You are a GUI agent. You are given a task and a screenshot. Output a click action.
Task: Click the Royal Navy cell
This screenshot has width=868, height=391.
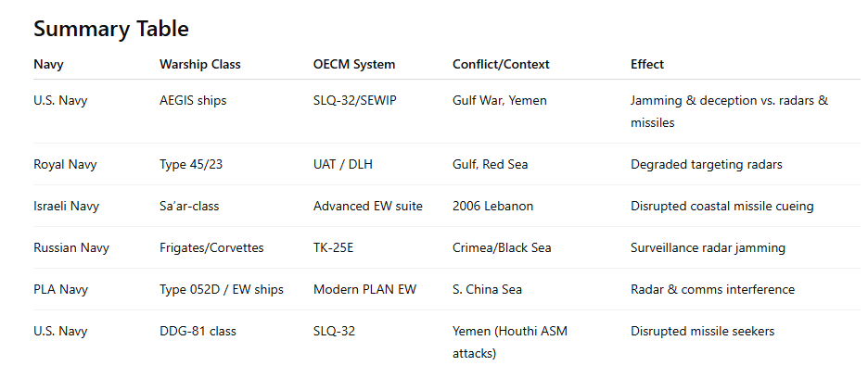(x=65, y=165)
